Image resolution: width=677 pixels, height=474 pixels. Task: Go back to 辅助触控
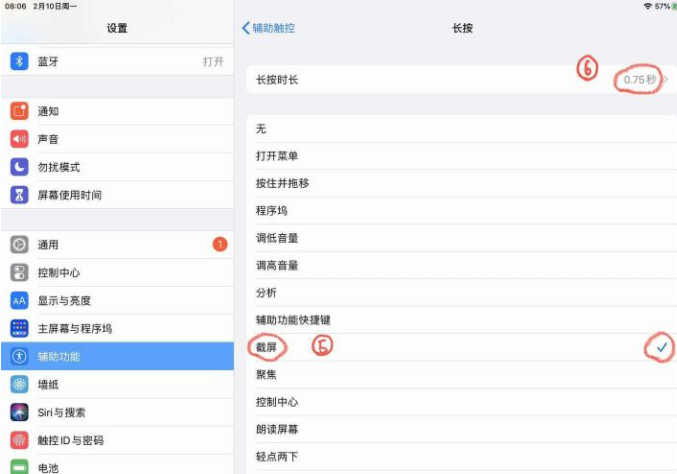[268, 28]
